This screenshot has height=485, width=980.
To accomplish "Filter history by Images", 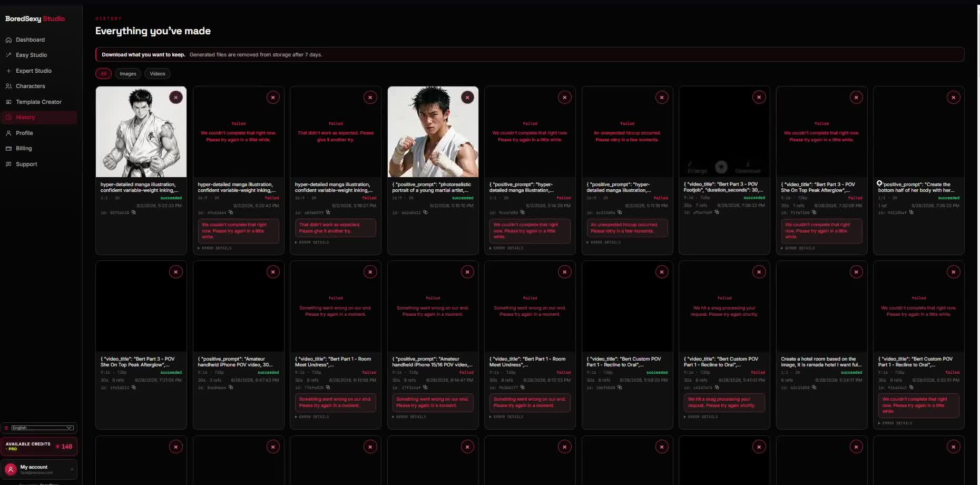I will [x=128, y=74].
